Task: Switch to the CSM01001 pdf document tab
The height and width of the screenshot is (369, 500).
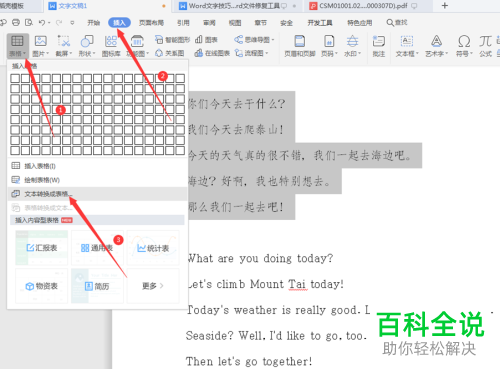Action: point(367,6)
